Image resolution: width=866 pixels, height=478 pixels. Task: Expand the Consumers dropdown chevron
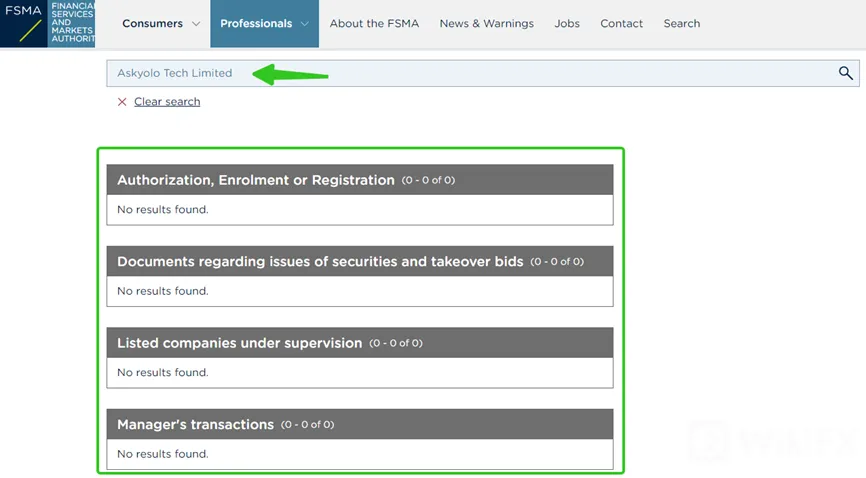(x=196, y=24)
